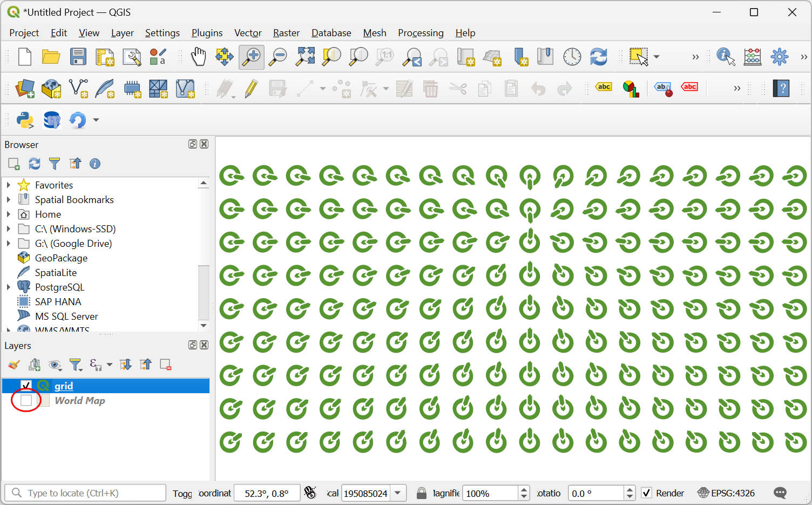Click the Zoom Out magnifier icon
Viewport: 812px width, 505px height.
[279, 57]
